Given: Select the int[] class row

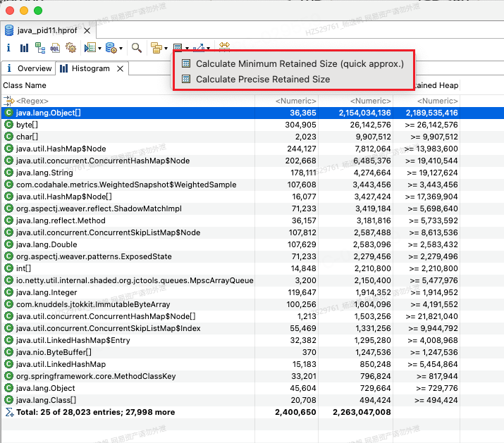Looking at the screenshot, I should click(x=252, y=268).
